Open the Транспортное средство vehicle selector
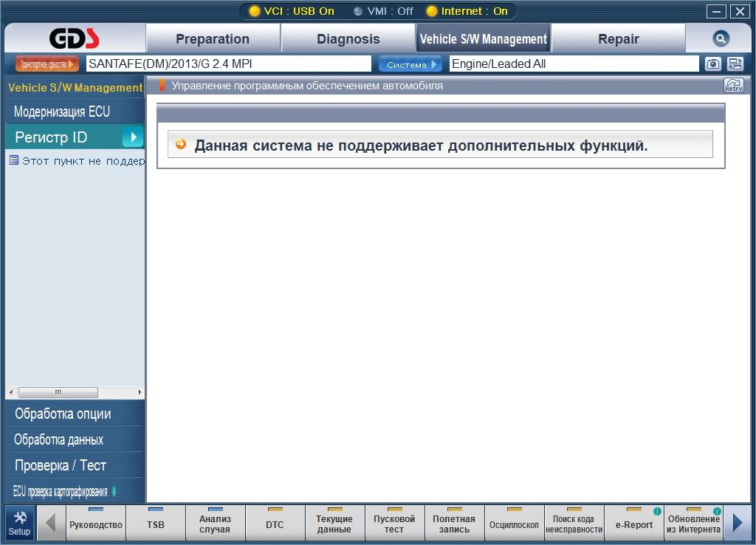 [x=47, y=64]
